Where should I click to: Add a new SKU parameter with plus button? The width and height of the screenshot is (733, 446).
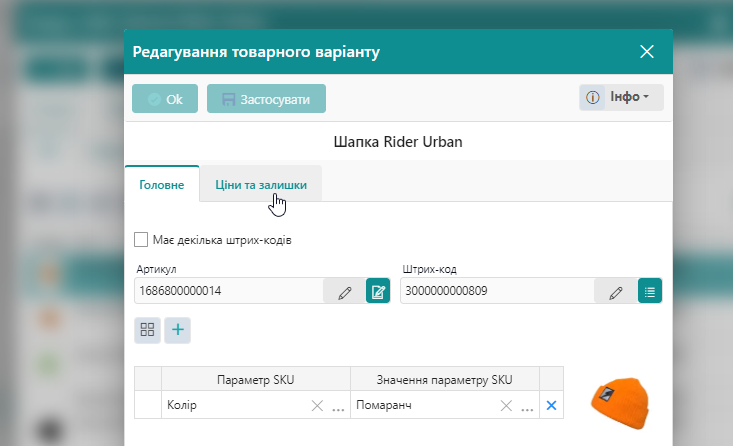point(177,329)
